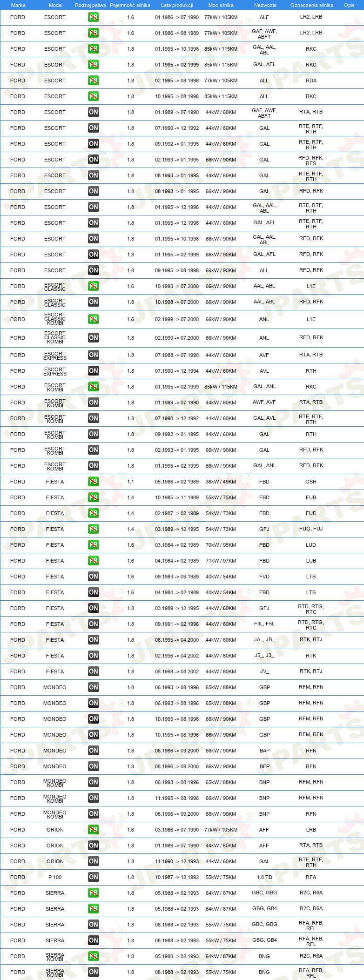Image resolution: width=364 pixels, height=980 pixels.
Task: Click the BFP body cell
Action: (x=264, y=766)
